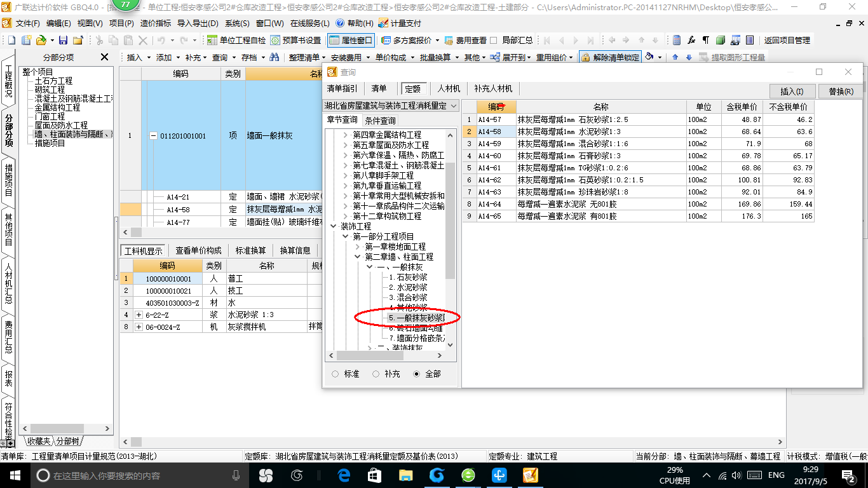The width and height of the screenshot is (868, 488).
Task: Select the 全部 radio button
Action: (x=416, y=374)
